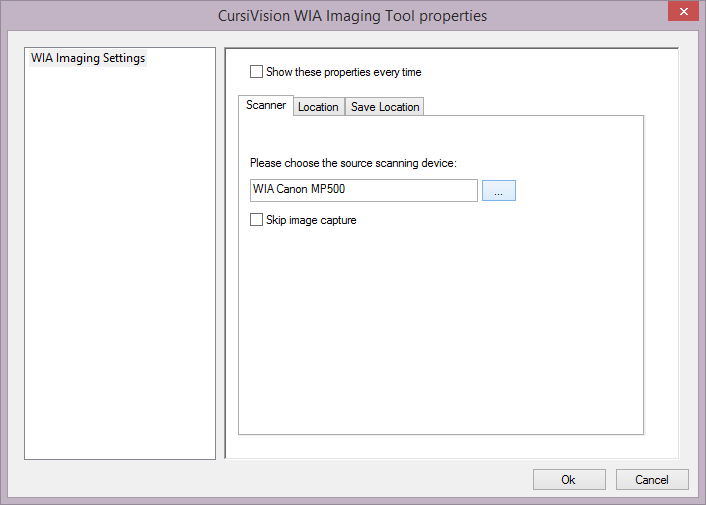The width and height of the screenshot is (706, 505).
Task: Switch to the Scanner tab
Action: [x=266, y=105]
